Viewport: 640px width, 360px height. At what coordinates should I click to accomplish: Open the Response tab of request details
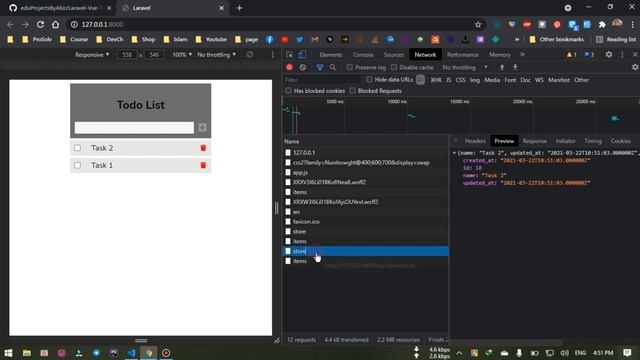point(534,141)
